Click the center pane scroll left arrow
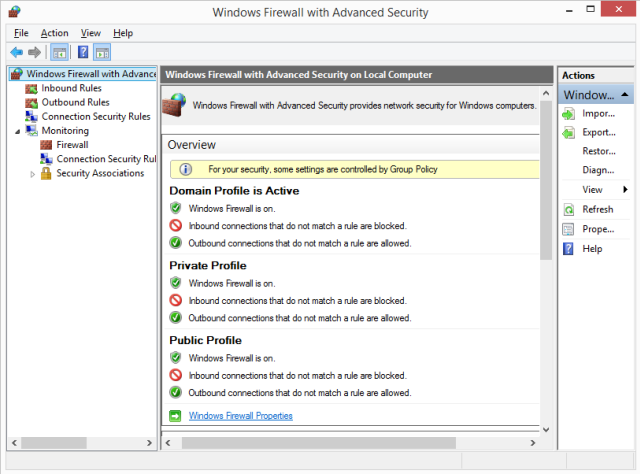Viewport: 640px width, 474px height. tap(168, 443)
